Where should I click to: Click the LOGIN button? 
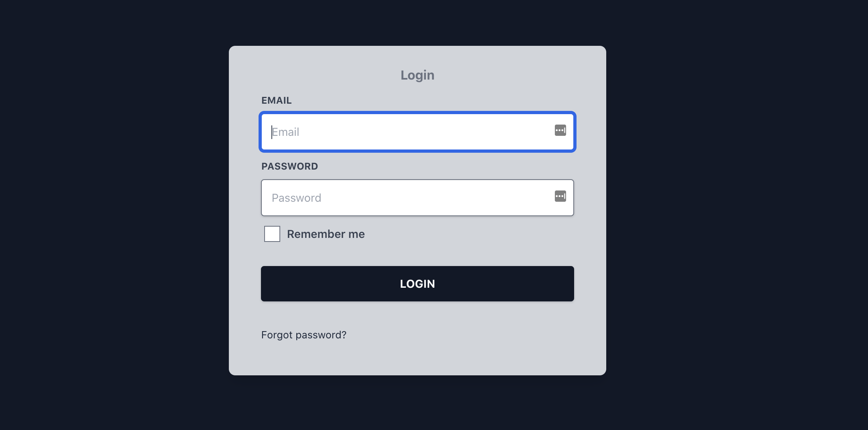pos(417,283)
